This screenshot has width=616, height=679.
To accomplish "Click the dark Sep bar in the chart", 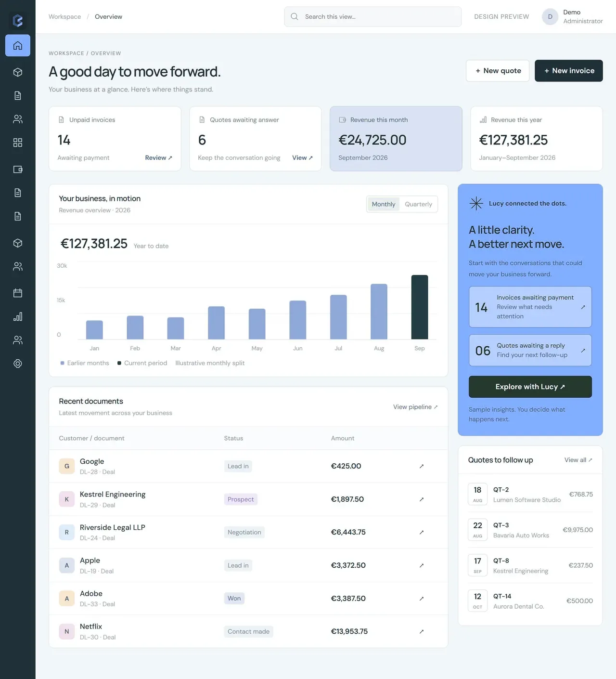I will [420, 307].
